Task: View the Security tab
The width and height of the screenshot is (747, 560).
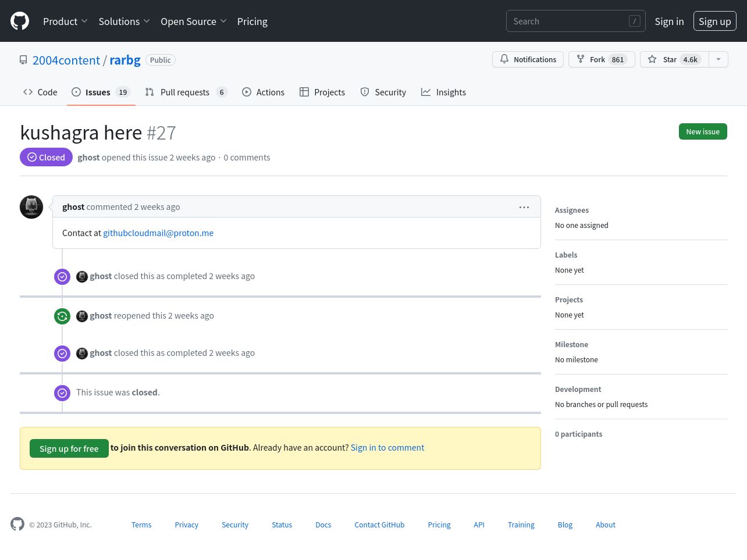Action: [x=383, y=92]
